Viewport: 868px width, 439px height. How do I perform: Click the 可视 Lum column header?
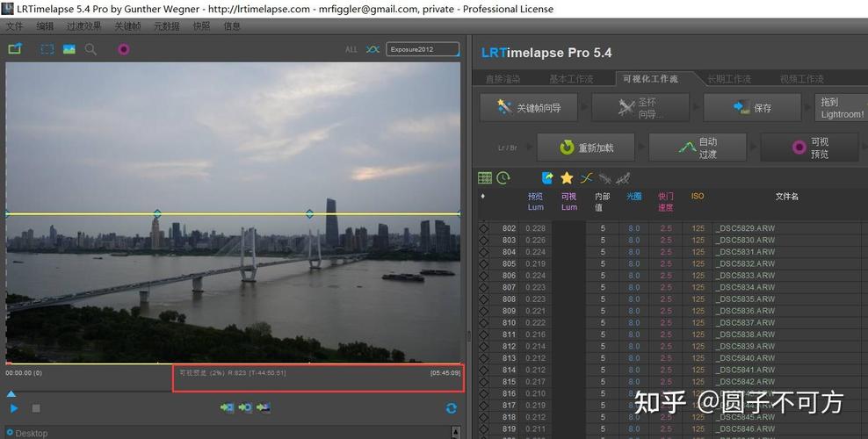[569, 202]
